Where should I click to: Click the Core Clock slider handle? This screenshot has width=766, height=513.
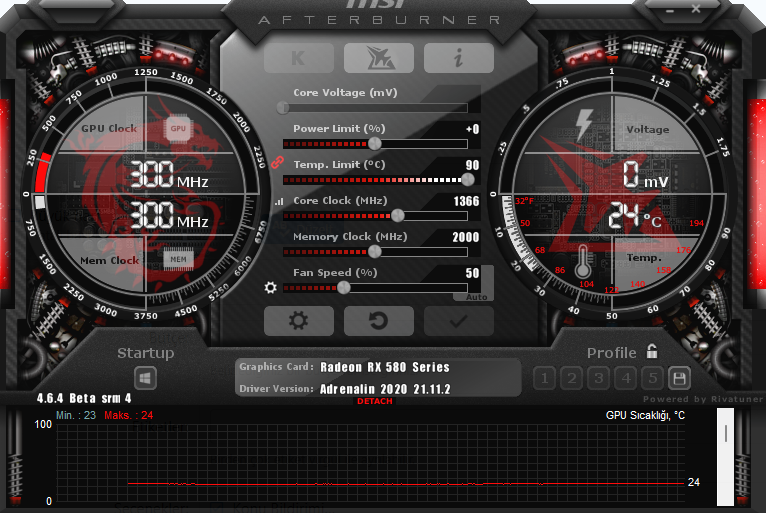click(398, 215)
